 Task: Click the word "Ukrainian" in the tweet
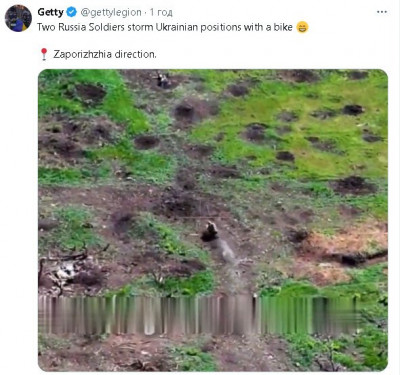tap(177, 27)
